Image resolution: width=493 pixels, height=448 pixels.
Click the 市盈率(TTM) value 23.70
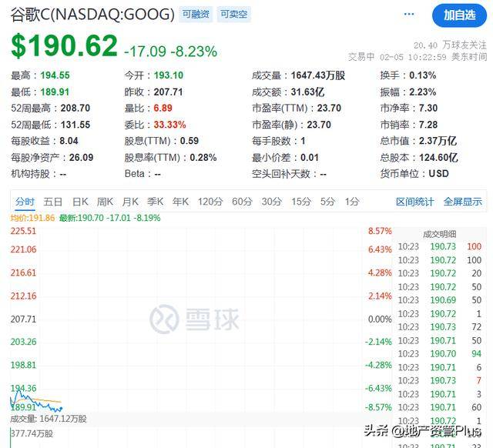[x=329, y=109]
